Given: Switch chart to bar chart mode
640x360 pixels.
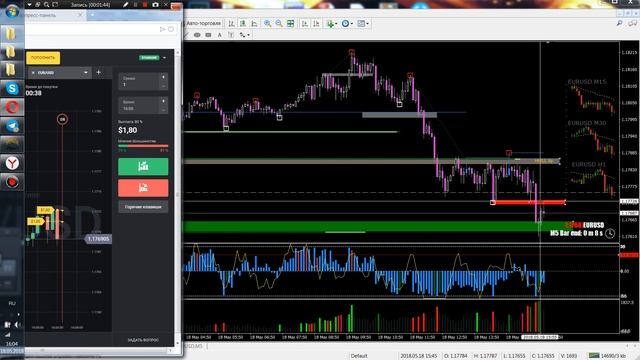Looking at the screenshot, I should 231,24.
